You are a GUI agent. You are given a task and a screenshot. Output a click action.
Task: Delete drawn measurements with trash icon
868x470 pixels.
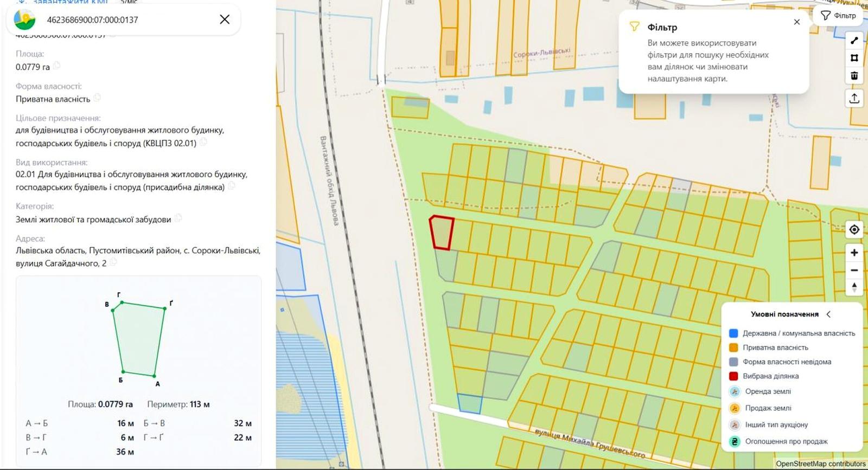point(854,76)
